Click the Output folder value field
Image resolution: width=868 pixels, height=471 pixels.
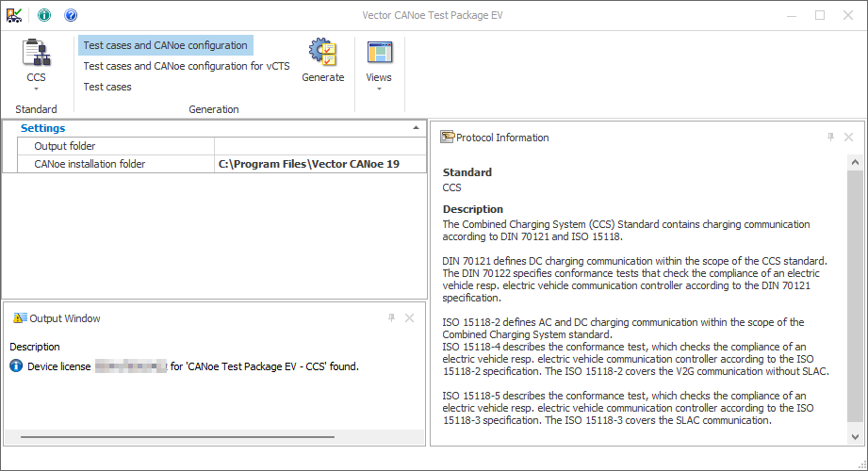320,146
